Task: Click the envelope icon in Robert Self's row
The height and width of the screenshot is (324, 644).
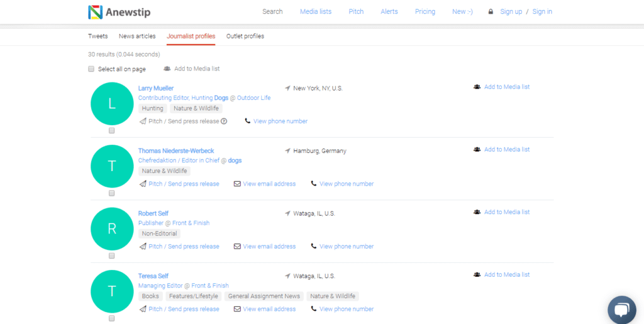Action: tap(237, 247)
